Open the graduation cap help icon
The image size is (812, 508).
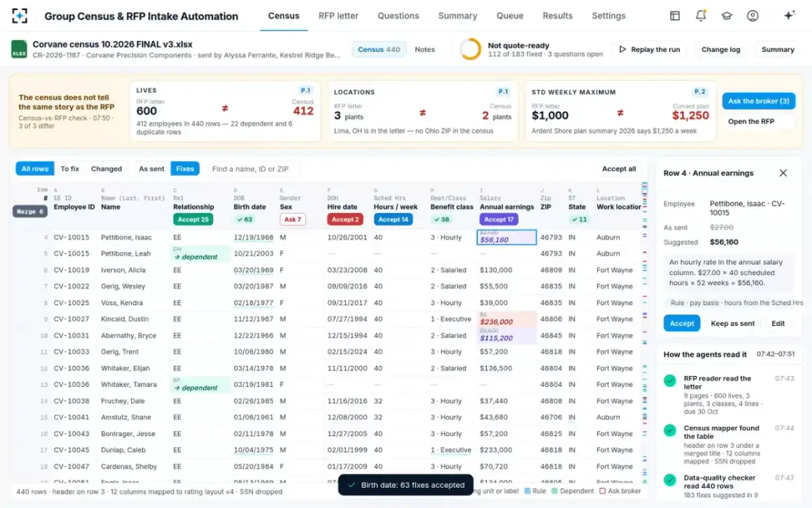click(727, 16)
